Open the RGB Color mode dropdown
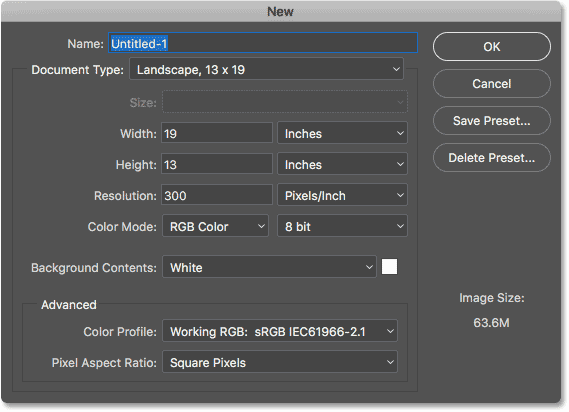 (x=215, y=226)
